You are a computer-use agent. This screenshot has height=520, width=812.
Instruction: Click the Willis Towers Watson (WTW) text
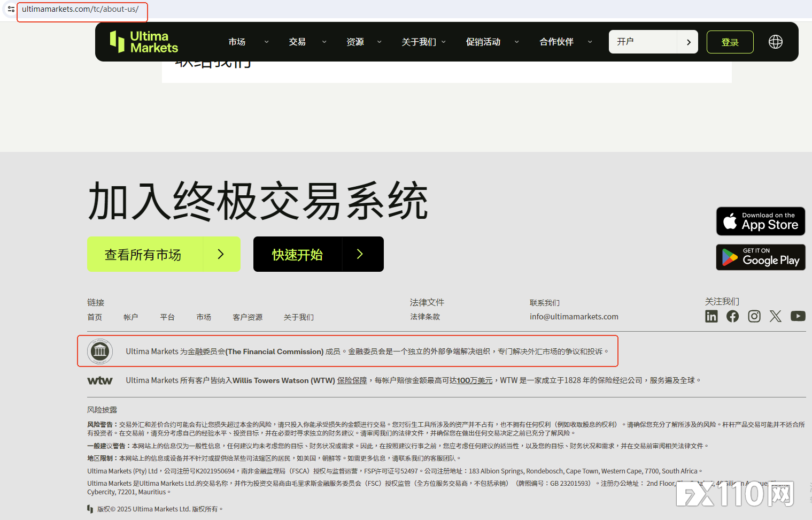click(x=284, y=380)
